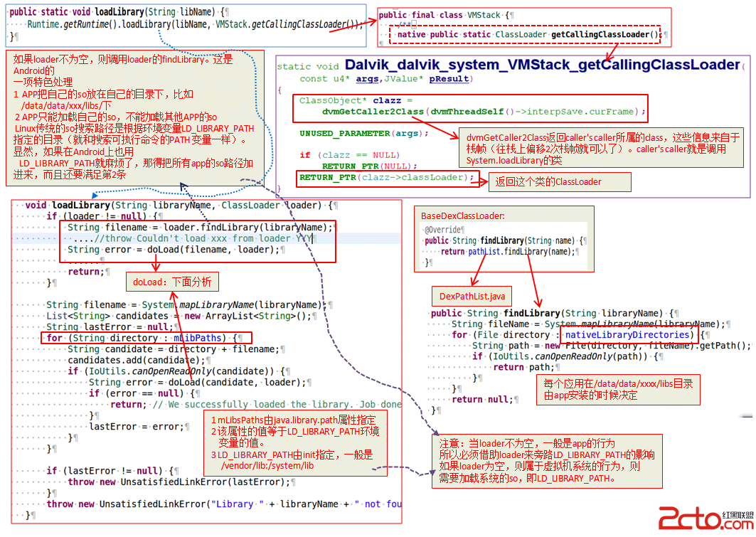
Task: Click 'return; // We successfully loaded the library' line
Action: (x=256, y=405)
